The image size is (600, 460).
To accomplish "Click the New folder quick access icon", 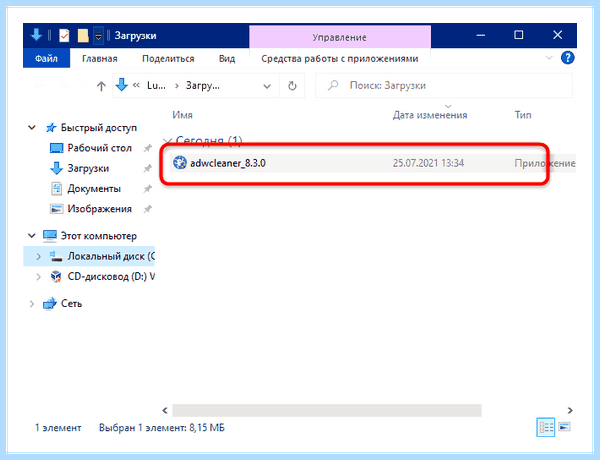I will 83,36.
